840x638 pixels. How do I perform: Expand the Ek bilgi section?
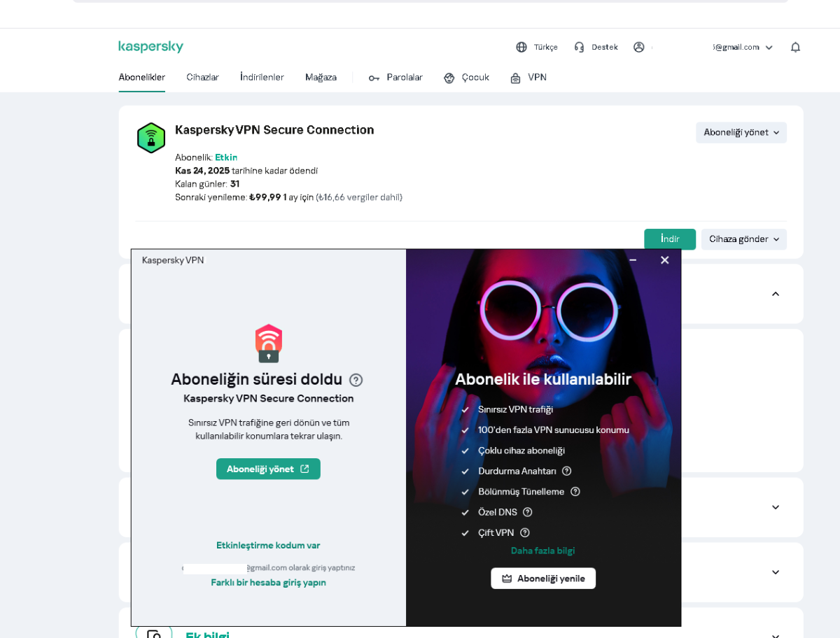pos(775,633)
